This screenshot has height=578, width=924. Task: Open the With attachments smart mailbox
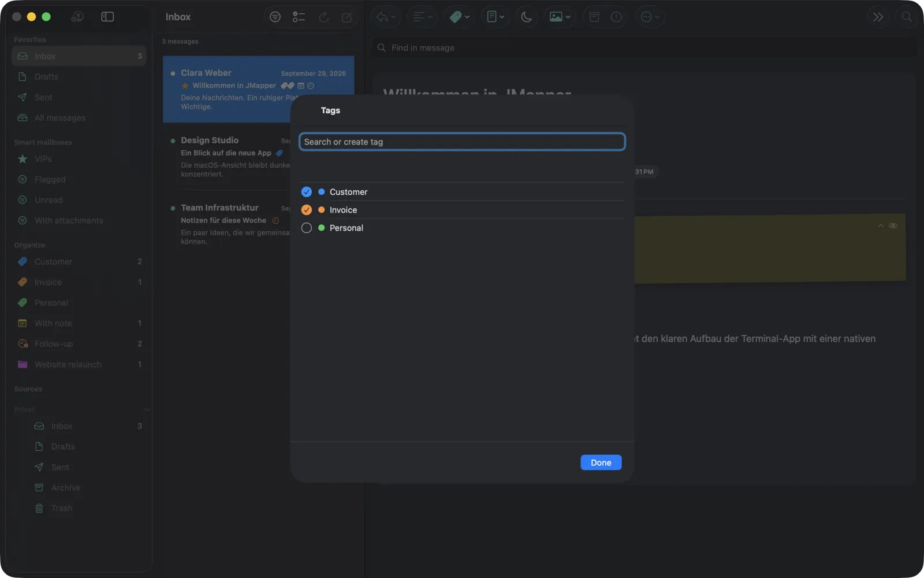pyautogui.click(x=79, y=220)
